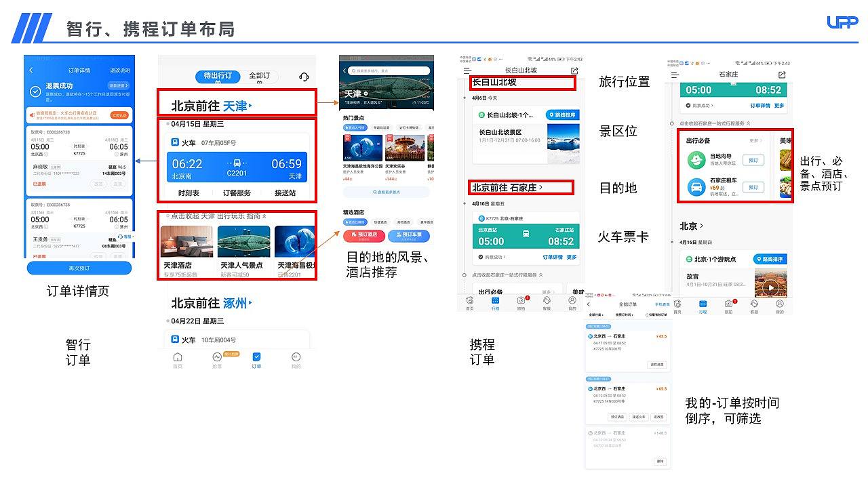Open the 行程 tab on the 长白山北坡 screen
This screenshot has width=868, height=488.
[495, 303]
